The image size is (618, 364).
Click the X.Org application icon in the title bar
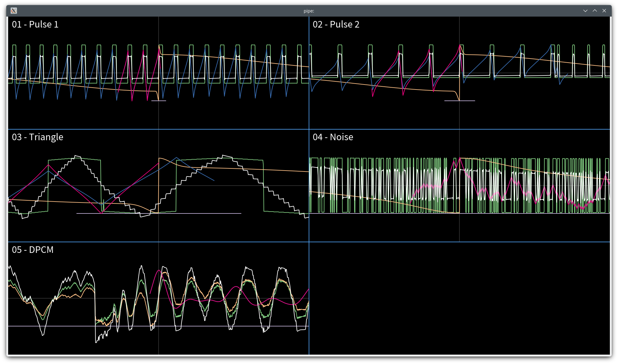pos(14,11)
